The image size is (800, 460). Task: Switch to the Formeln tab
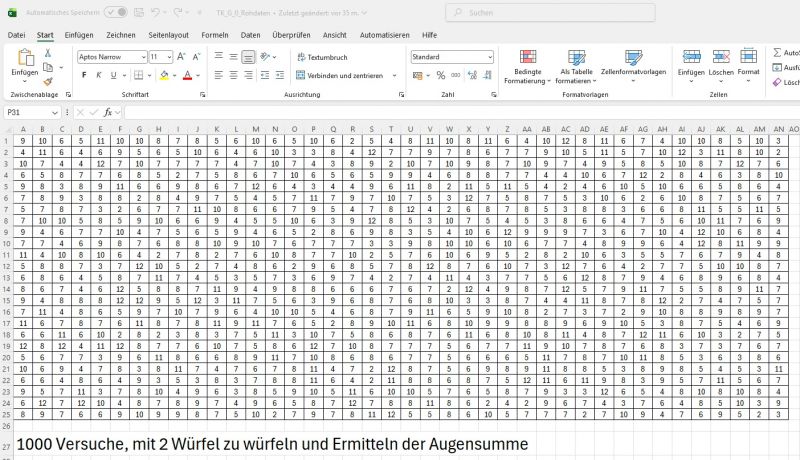tap(215, 35)
